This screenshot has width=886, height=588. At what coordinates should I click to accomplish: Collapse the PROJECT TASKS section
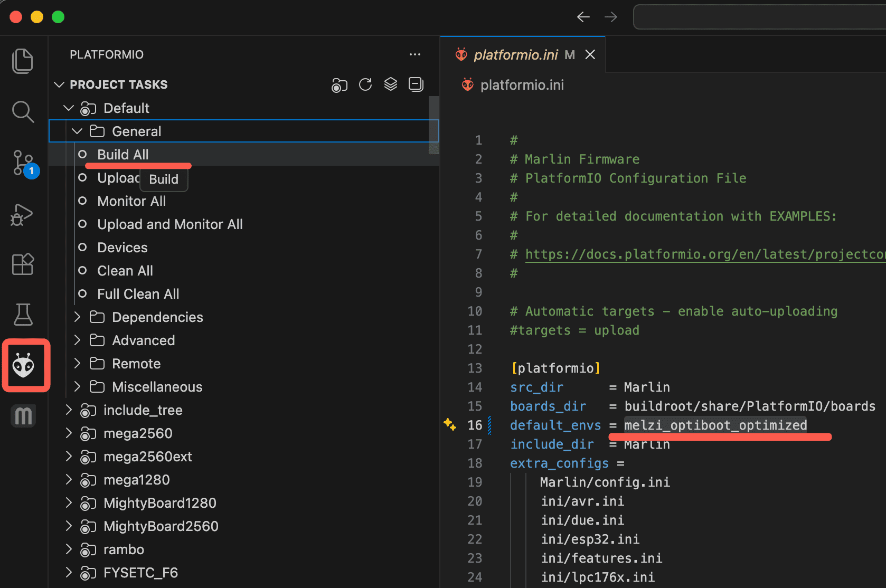[59, 85]
